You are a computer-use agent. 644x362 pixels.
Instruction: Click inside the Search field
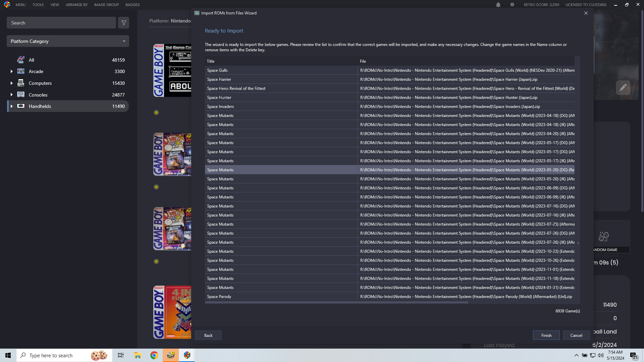click(61, 23)
